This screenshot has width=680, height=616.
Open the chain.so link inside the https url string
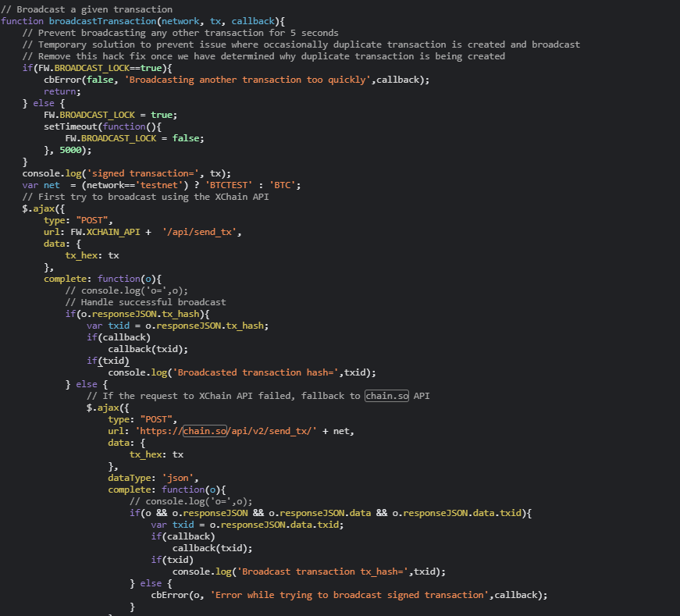(x=205, y=431)
